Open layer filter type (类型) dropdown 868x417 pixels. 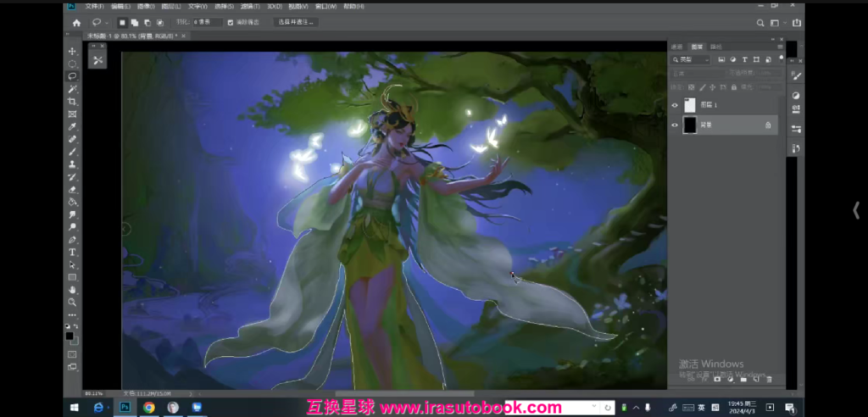690,59
